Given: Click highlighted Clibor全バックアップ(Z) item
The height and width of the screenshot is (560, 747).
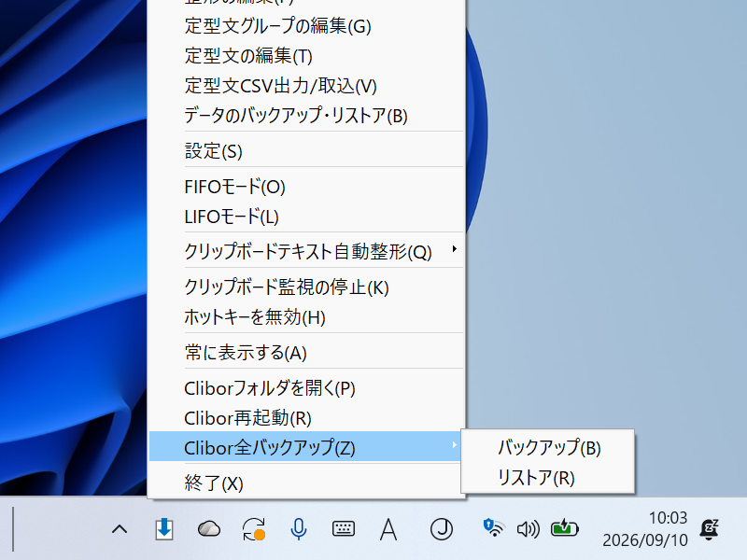Looking at the screenshot, I should (x=306, y=448).
